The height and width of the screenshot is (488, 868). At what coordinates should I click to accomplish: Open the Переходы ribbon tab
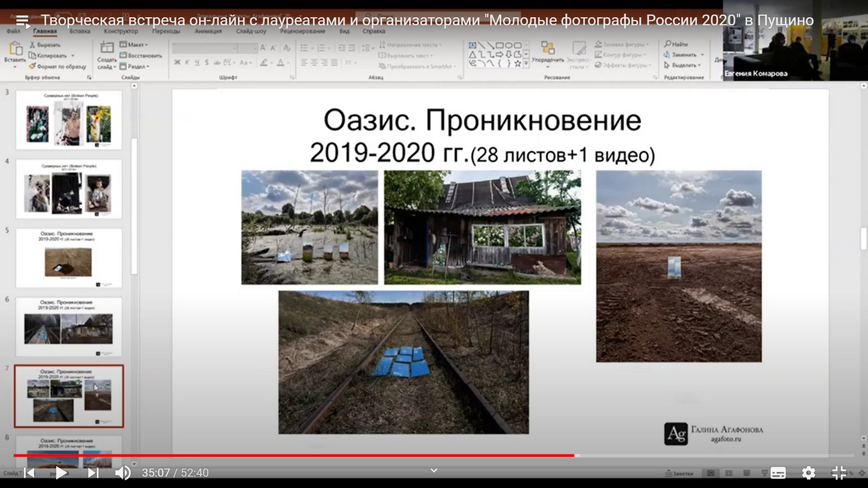[166, 31]
